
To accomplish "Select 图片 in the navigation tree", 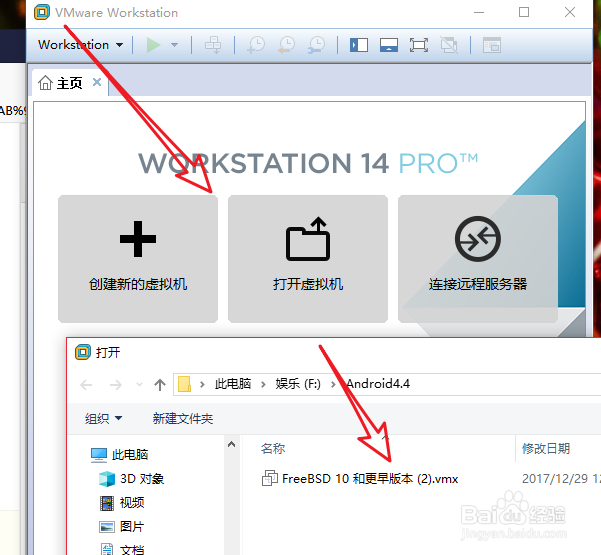I will click(x=122, y=527).
